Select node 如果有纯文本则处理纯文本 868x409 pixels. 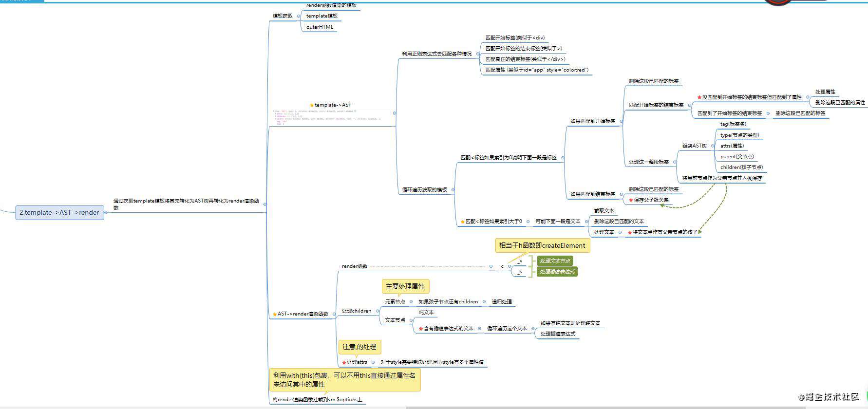tap(570, 323)
